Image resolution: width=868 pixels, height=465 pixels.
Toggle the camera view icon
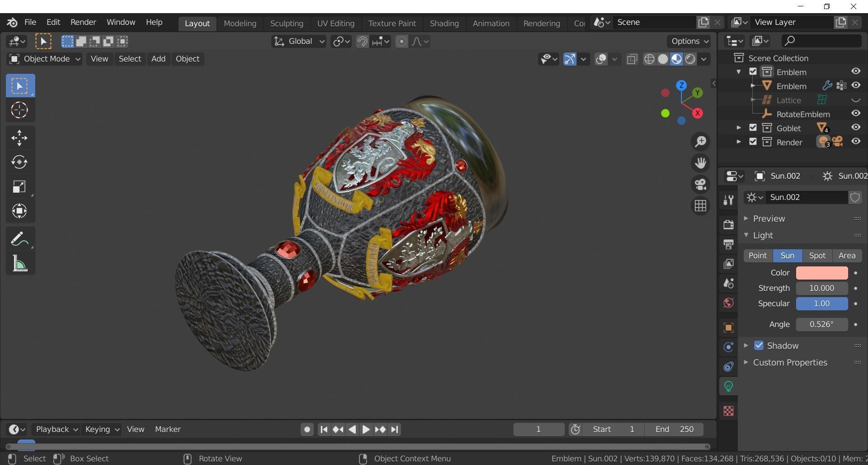701,185
